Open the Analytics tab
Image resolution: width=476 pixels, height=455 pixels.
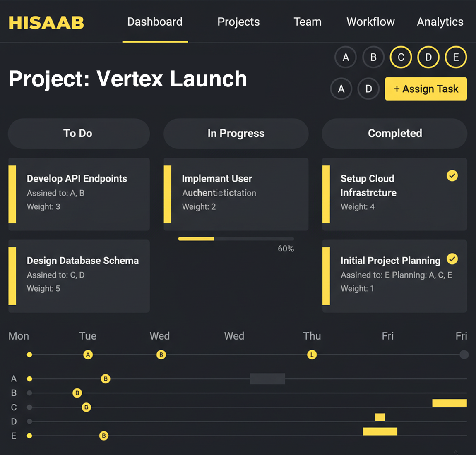(x=440, y=22)
